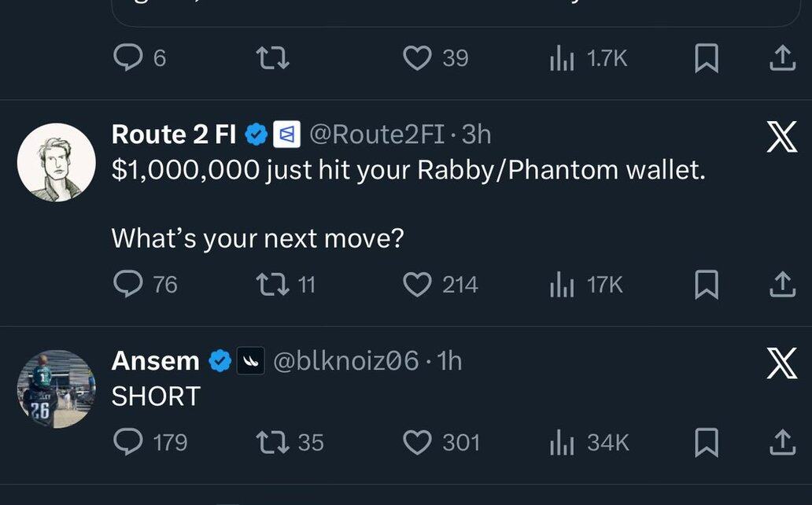
Task: Repost Route 2 FI's wallet tweet
Action: coord(273,284)
